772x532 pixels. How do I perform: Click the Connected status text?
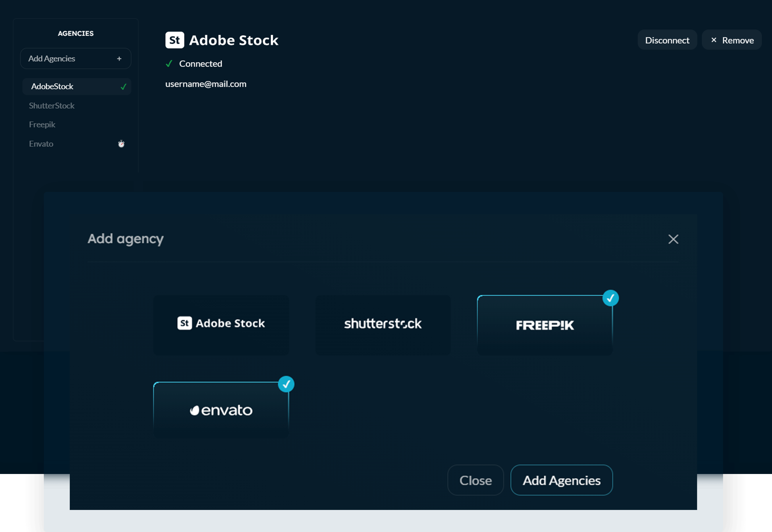(200, 64)
